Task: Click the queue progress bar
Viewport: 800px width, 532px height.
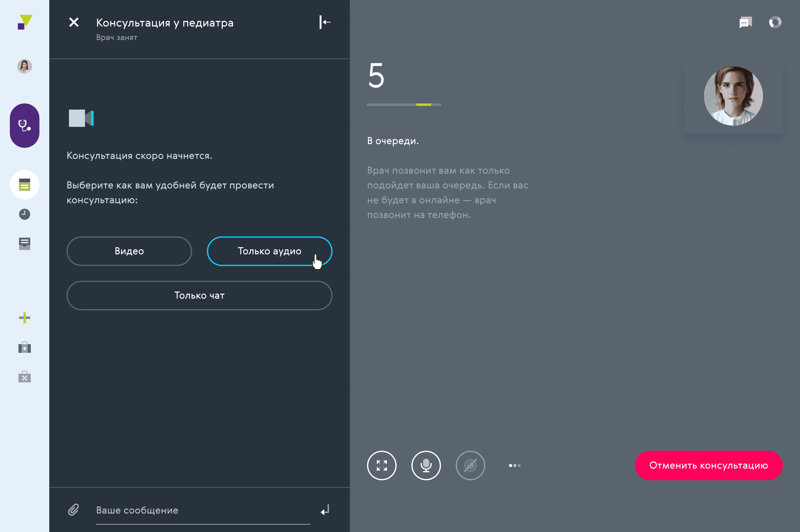Action: [x=404, y=104]
